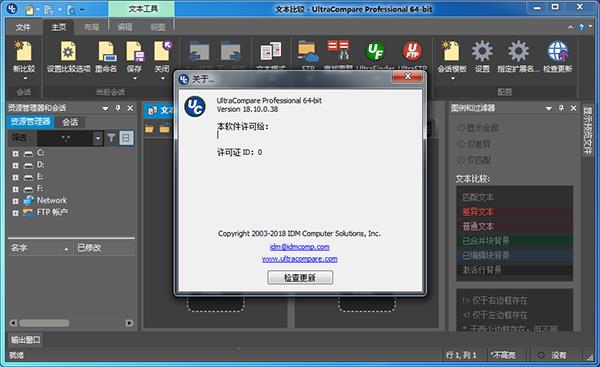This screenshot has width=600, height=367.
Task: Open Specify Extensions (指定扩展名) gear icon
Action: coord(518,52)
